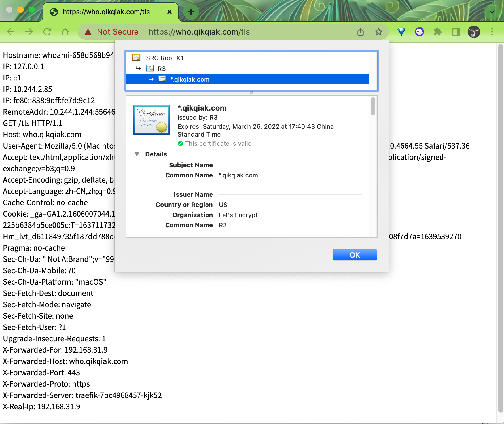Click the browser forward arrow
Viewport: 504px width, 424px height.
click(x=29, y=32)
